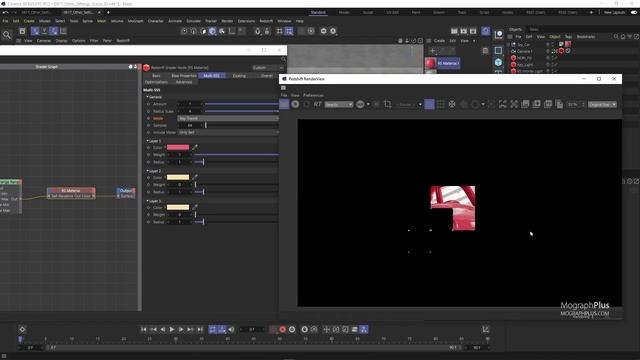Click the record keyframe button in the timeline
The height and width of the screenshot is (360, 640).
[282, 329]
